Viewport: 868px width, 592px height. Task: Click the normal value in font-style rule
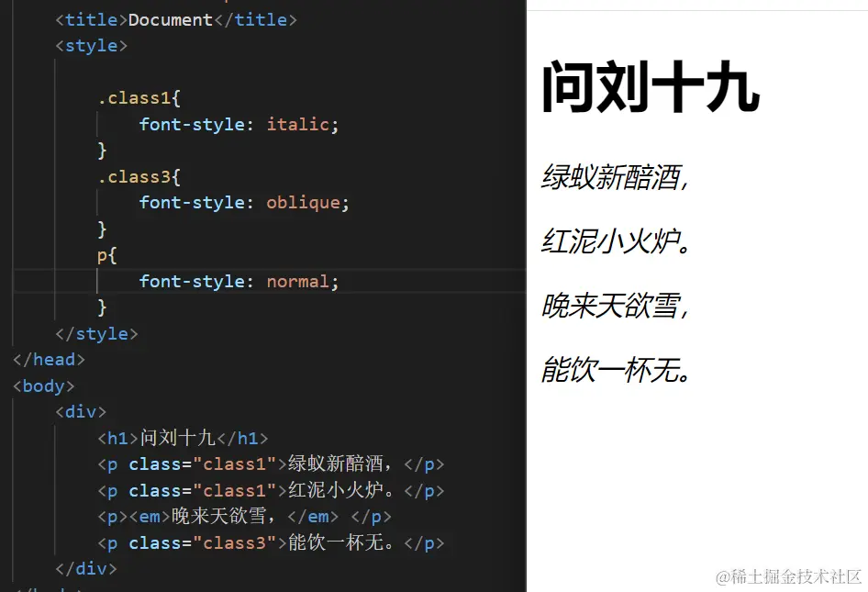[x=298, y=282]
